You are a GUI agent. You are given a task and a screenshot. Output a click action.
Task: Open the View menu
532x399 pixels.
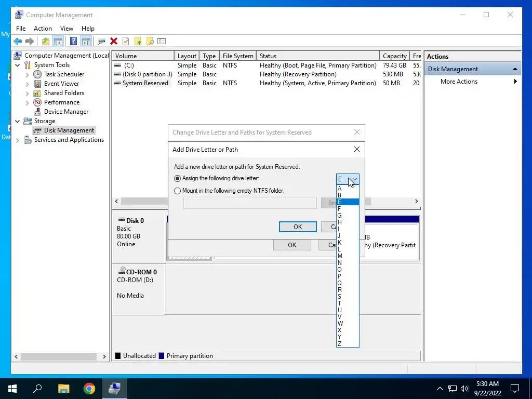coord(66,29)
